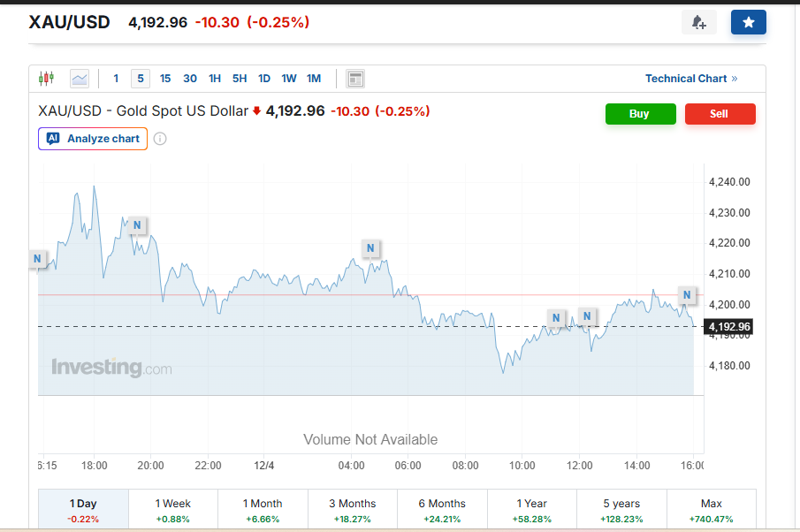Switch to the 3 Months tab
This screenshot has height=532, width=800.
(x=352, y=510)
